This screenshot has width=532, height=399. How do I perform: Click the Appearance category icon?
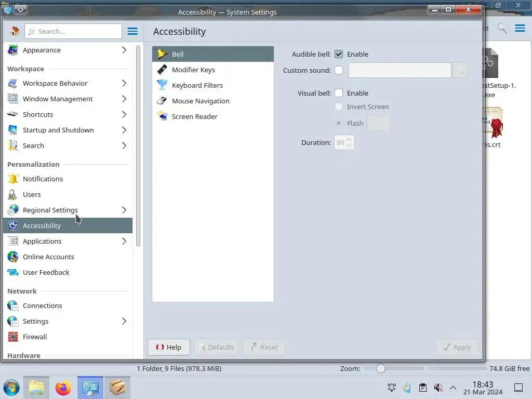(13, 50)
